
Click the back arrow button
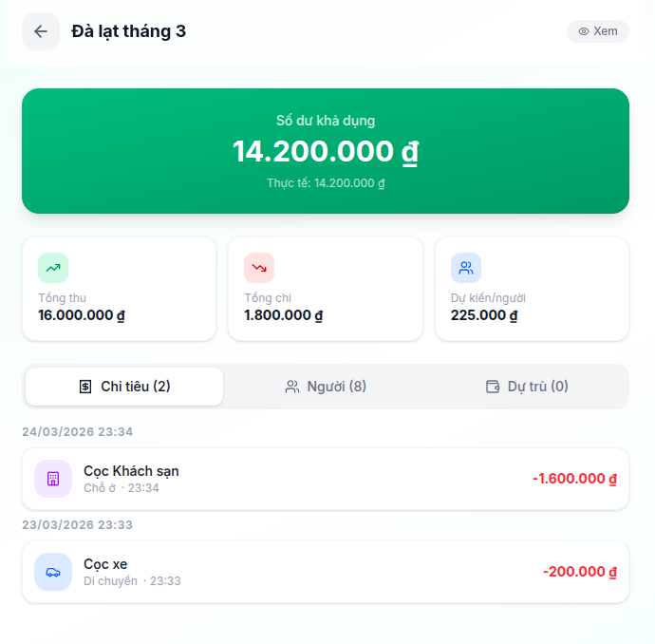(41, 31)
